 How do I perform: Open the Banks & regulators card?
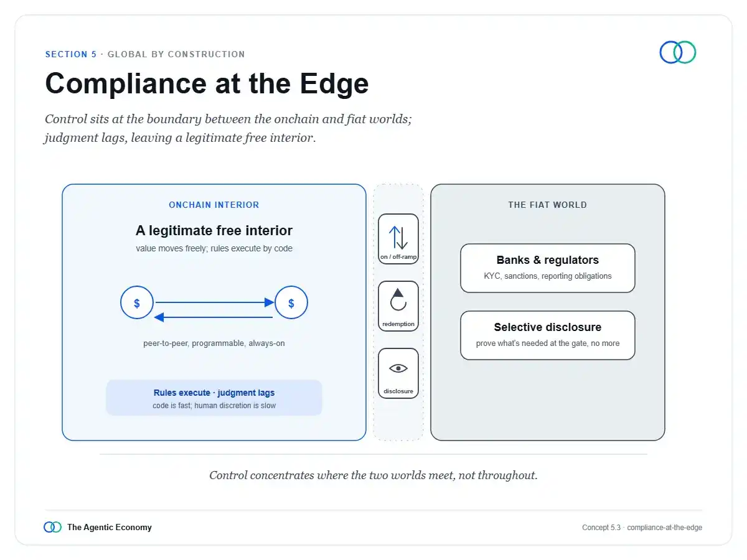pos(548,268)
